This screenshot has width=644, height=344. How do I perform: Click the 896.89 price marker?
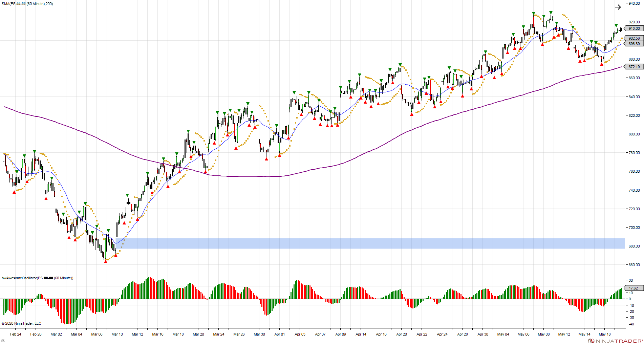[634, 44]
